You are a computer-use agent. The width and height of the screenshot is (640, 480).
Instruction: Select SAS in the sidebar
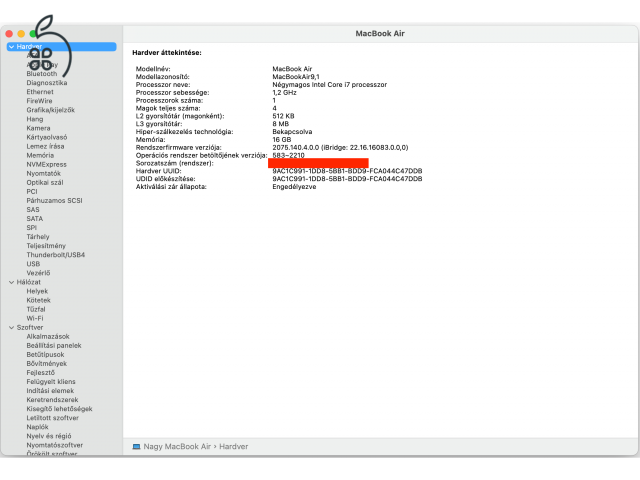coord(33,209)
